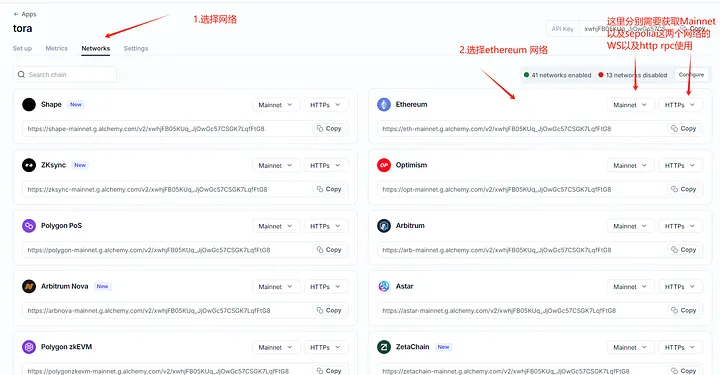720x375 pixels.
Task: Click the Arbitrum Nova logo
Action: pos(29,286)
